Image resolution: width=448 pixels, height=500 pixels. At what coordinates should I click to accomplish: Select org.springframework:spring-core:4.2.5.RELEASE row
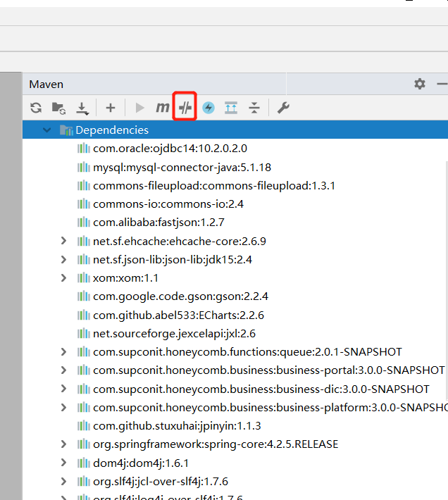tap(216, 444)
